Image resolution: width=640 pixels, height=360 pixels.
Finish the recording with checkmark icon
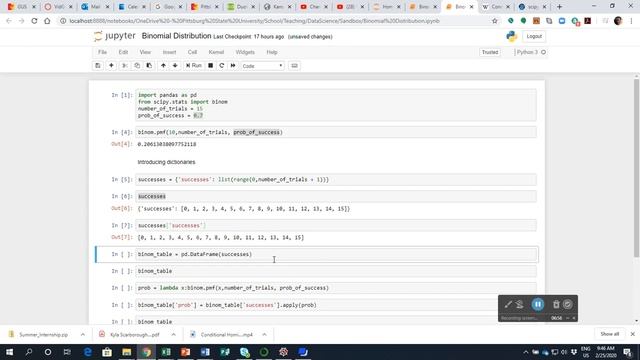pyautogui.click(x=567, y=304)
